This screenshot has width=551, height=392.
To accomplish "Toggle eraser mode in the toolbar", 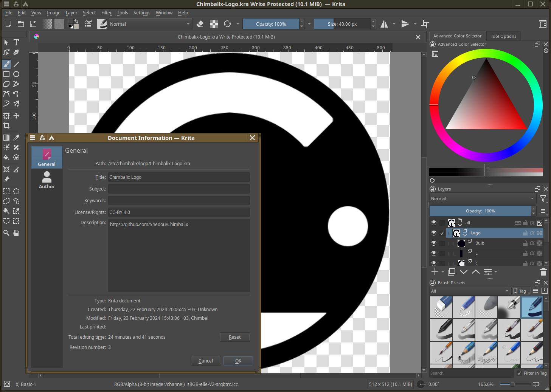I will pos(200,24).
